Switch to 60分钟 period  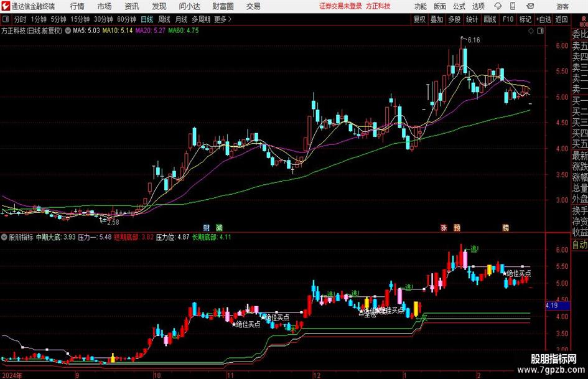point(127,19)
